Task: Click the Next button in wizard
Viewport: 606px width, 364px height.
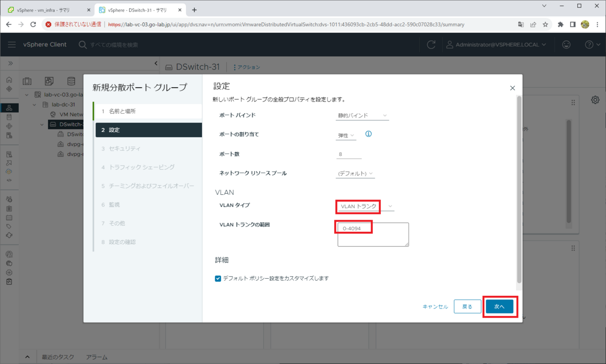Action: coord(499,306)
